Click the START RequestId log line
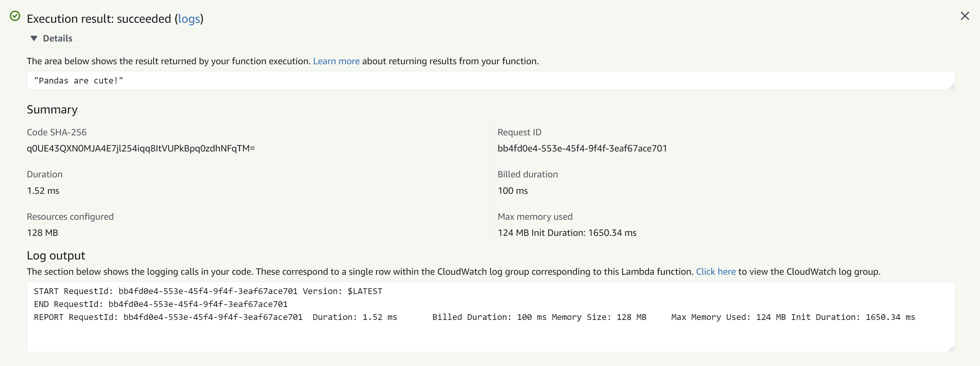 point(208,291)
